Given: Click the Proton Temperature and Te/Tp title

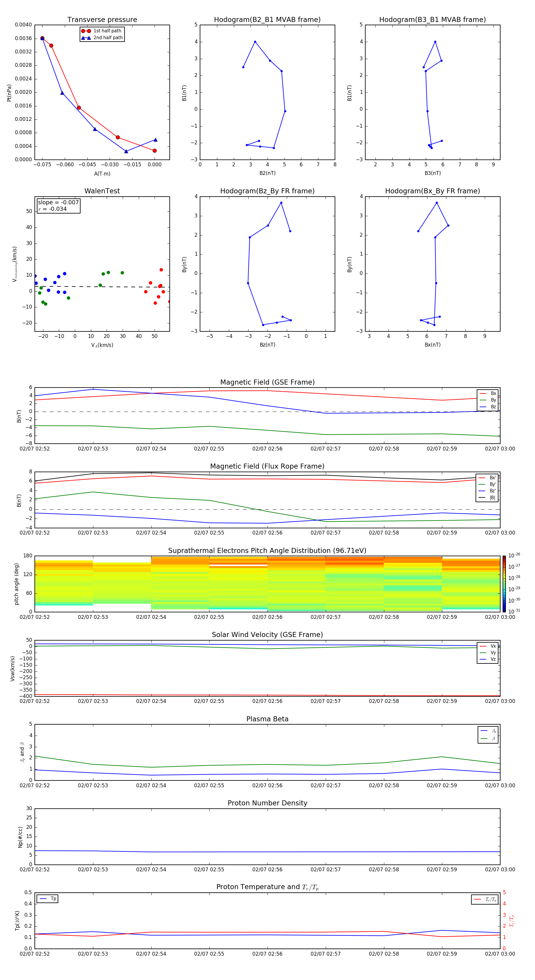Looking at the screenshot, I should [x=267, y=887].
